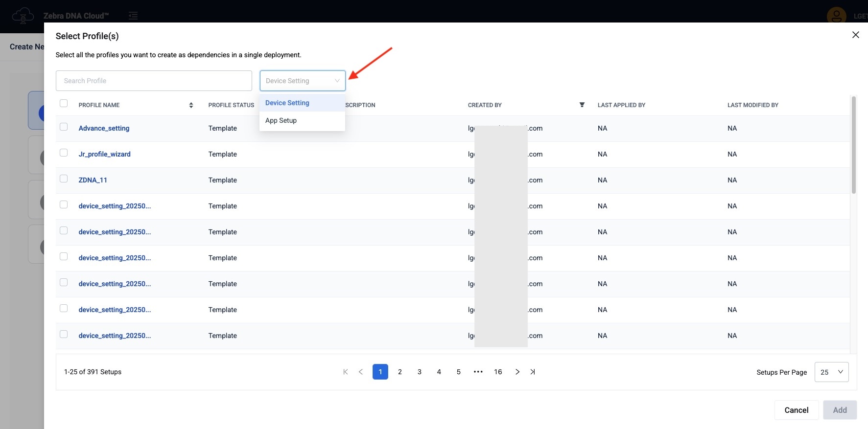
Task: Open the user account avatar icon
Action: point(836,16)
